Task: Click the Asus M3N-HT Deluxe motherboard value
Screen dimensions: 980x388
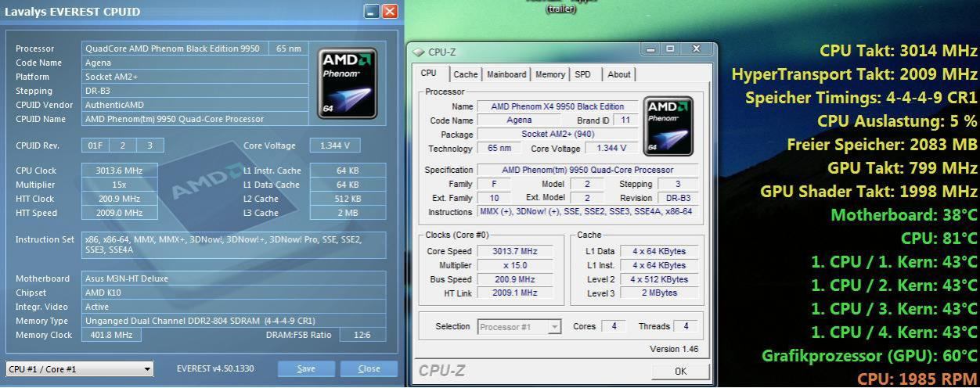Action: 234,278
